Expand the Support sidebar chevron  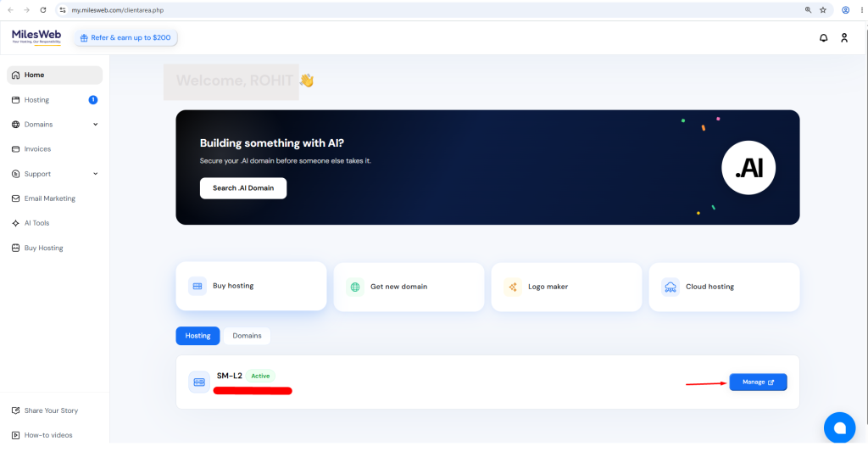95,174
